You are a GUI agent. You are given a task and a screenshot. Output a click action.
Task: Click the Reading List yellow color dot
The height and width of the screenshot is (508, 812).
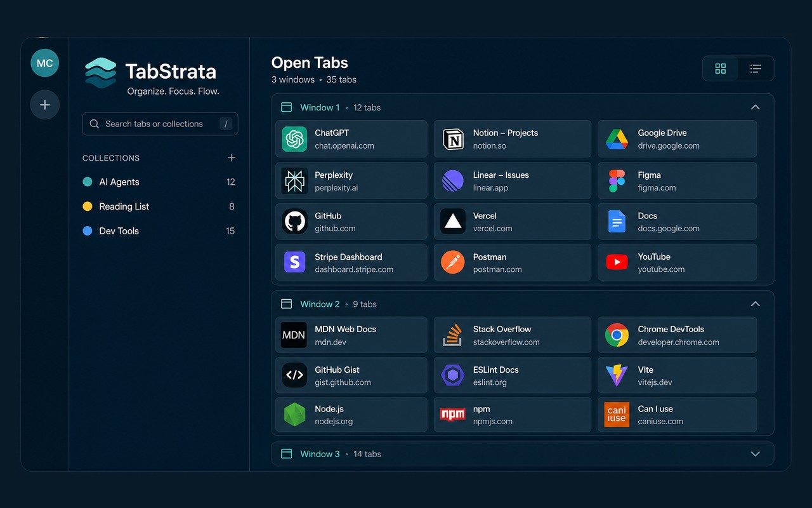[88, 206]
